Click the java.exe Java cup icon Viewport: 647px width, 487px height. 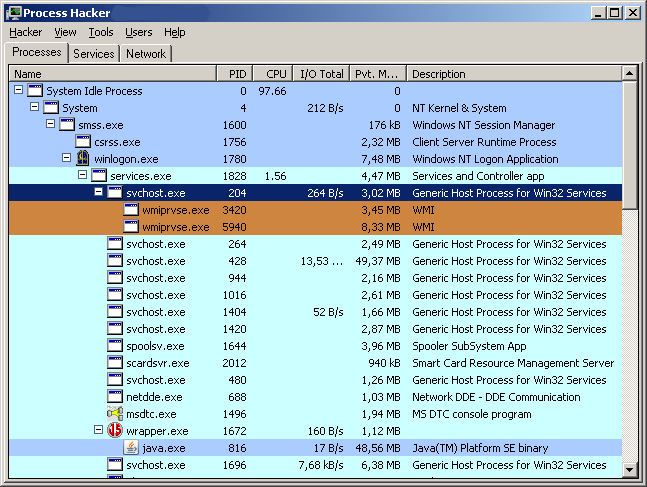[131, 447]
